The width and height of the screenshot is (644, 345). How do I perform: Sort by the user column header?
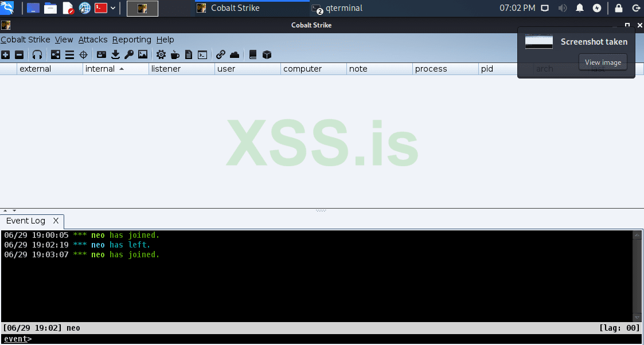[248, 69]
